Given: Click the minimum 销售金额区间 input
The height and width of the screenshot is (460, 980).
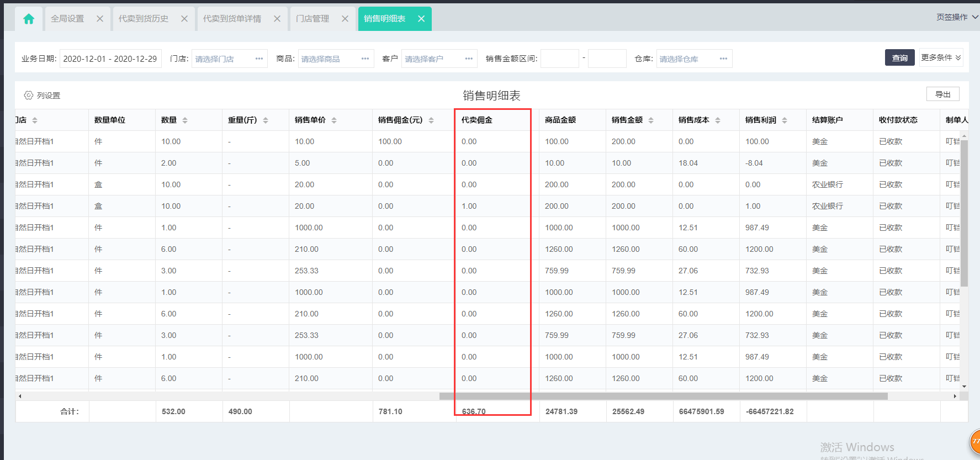Looking at the screenshot, I should pyautogui.click(x=560, y=59).
